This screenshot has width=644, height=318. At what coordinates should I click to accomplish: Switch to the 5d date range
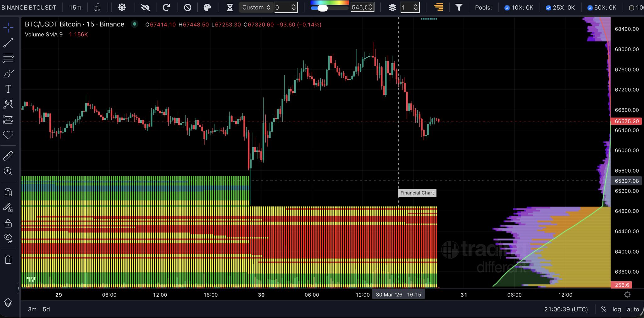(x=46, y=309)
